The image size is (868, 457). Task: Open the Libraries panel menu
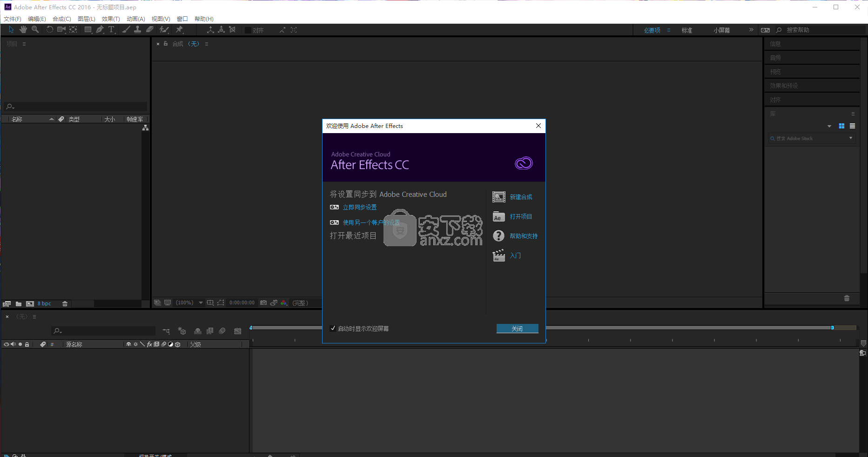click(853, 114)
